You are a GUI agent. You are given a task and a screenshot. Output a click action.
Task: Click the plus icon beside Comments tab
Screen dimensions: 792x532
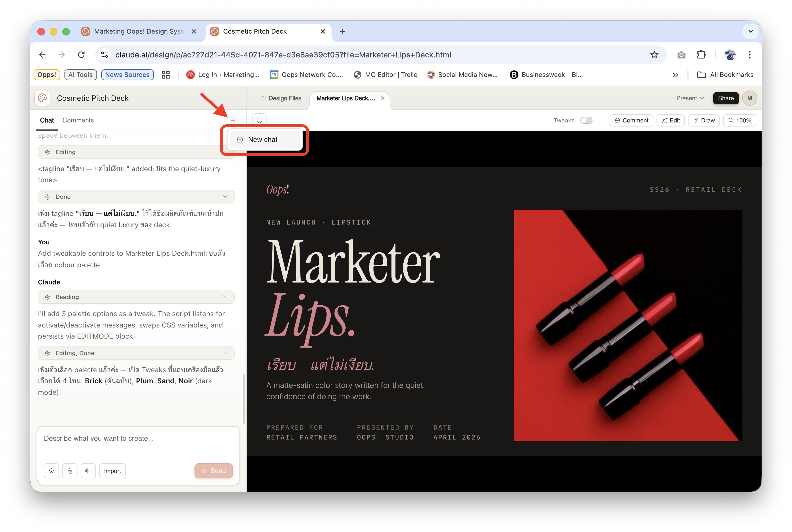pyautogui.click(x=233, y=120)
